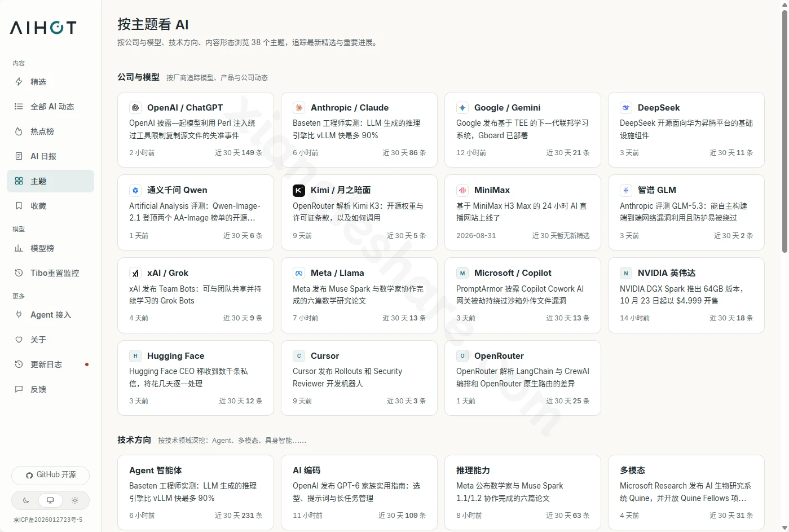Click 京ICP备2026012723号-5 footer link
789x532 pixels.
48,520
